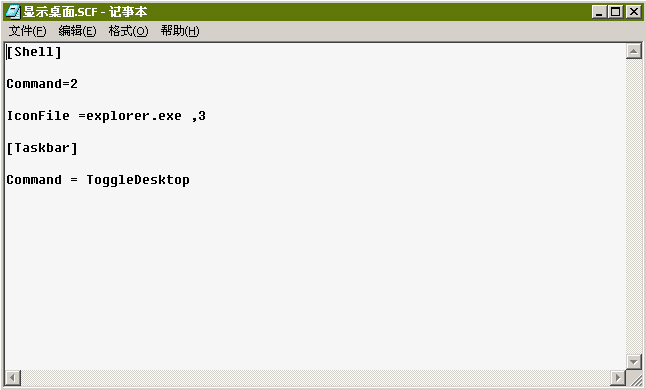This screenshot has height=390, width=646.
Task: Click the IconFile =explorer.exe line
Action: pyautogui.click(x=106, y=116)
